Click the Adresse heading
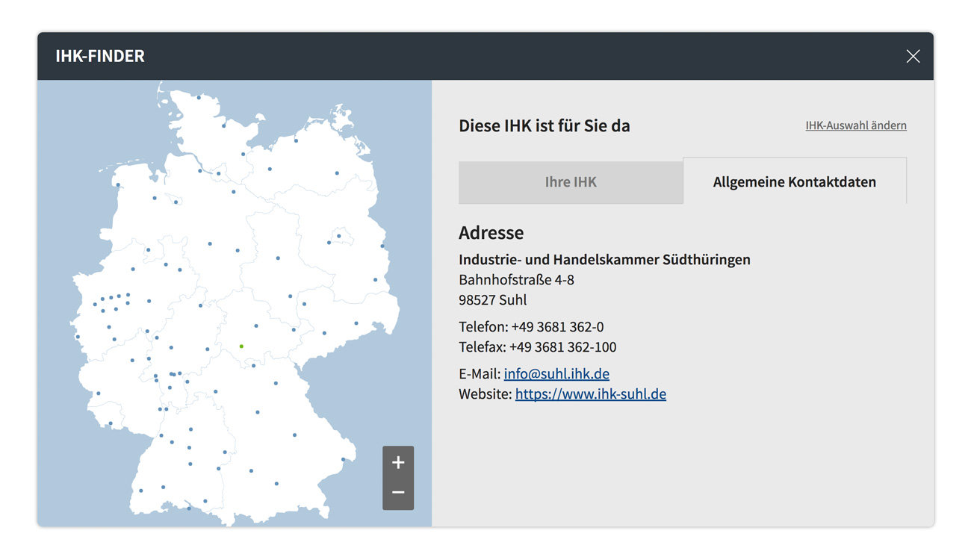Image resolution: width=971 pixels, height=560 pixels. coord(491,232)
